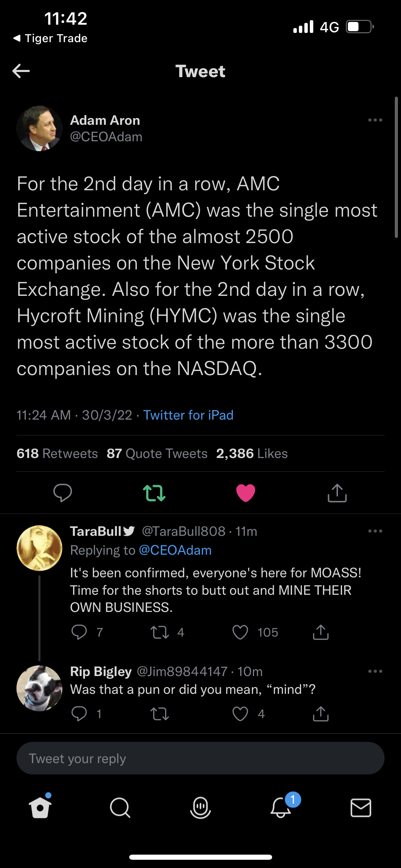Open more options for Adam Aron's tweet
Image resolution: width=401 pixels, height=868 pixels.
click(375, 120)
